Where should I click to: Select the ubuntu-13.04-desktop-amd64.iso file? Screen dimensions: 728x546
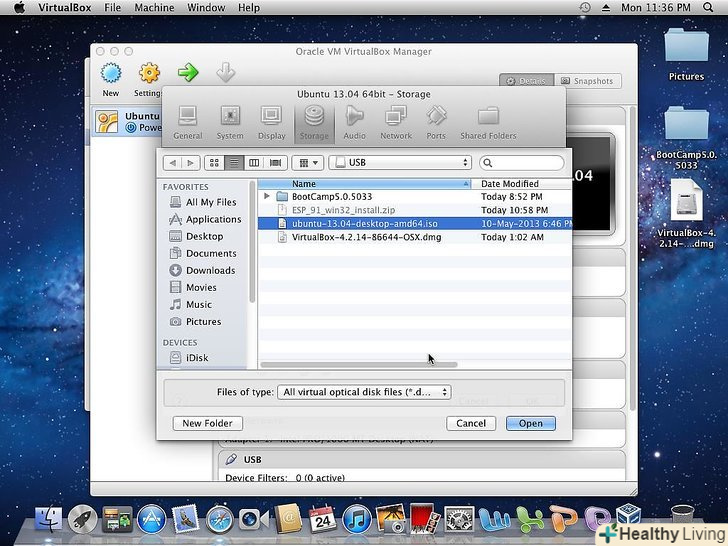point(364,224)
